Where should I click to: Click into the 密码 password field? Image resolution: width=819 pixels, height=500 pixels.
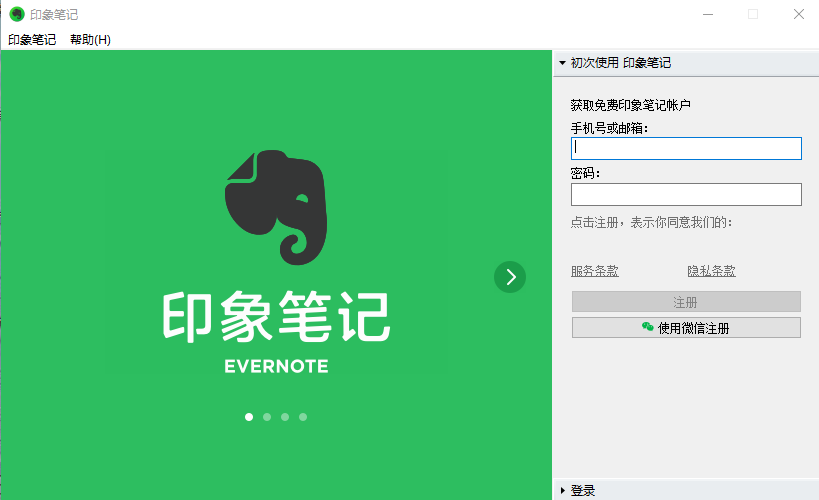686,194
